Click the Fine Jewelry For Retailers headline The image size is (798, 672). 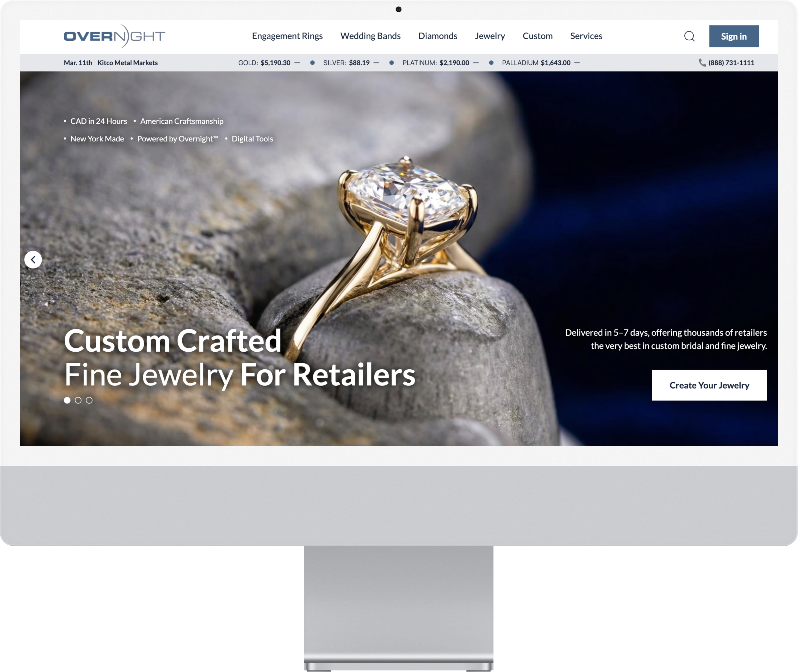point(240,375)
